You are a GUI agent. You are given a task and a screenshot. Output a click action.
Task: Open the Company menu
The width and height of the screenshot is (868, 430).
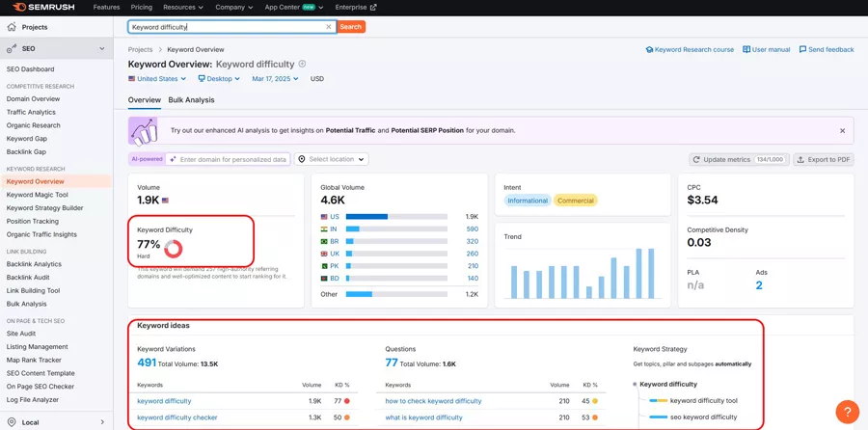click(234, 7)
